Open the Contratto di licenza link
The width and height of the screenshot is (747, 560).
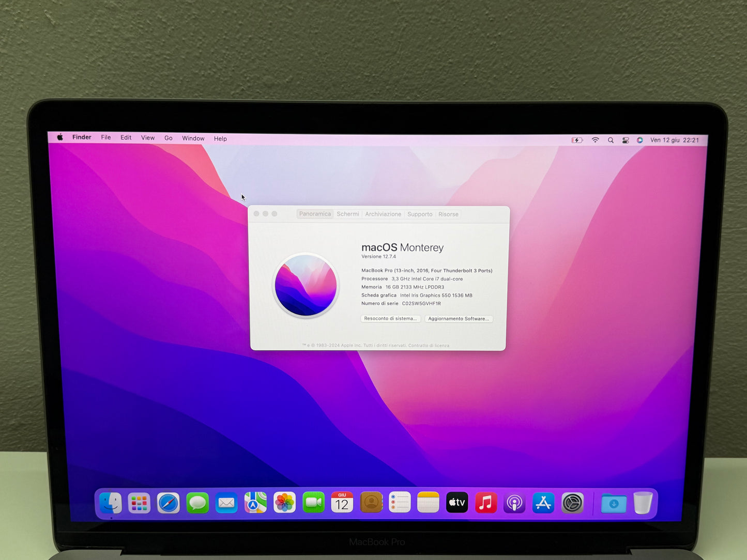(429, 346)
